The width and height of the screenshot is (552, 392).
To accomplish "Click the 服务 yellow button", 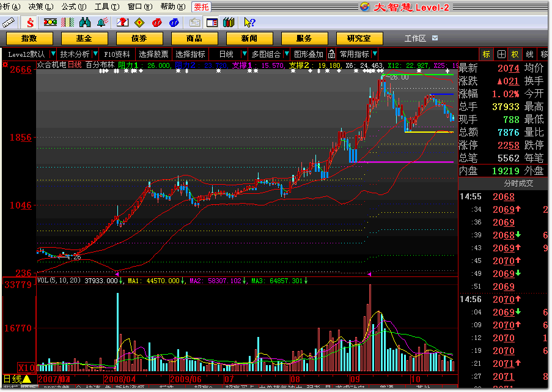I will [x=304, y=39].
